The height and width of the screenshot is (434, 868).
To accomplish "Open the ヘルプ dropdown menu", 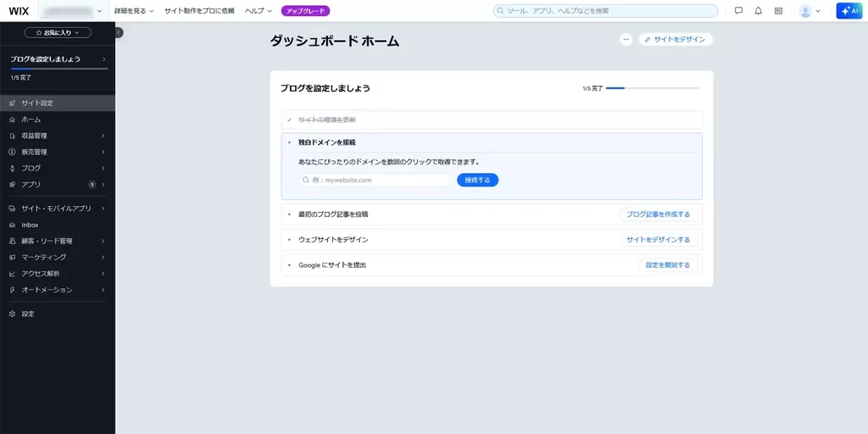I will [x=259, y=11].
